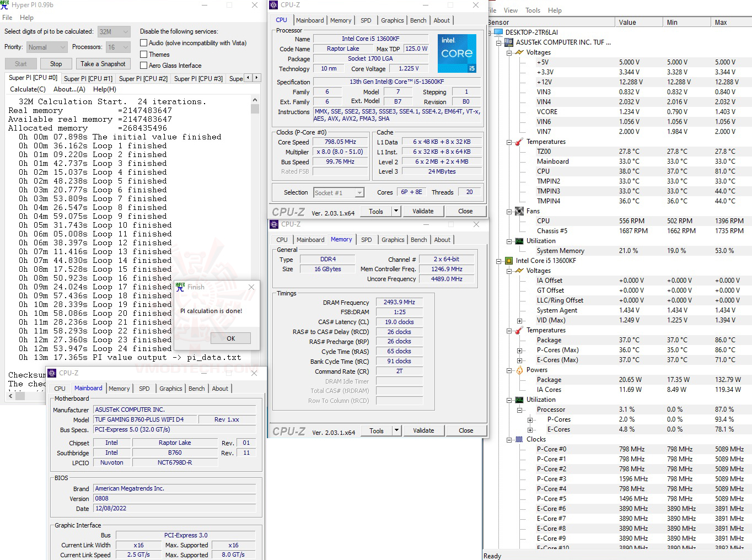Switch to Super PI [CPU #1] tab
The image size is (752, 560).
pos(88,79)
